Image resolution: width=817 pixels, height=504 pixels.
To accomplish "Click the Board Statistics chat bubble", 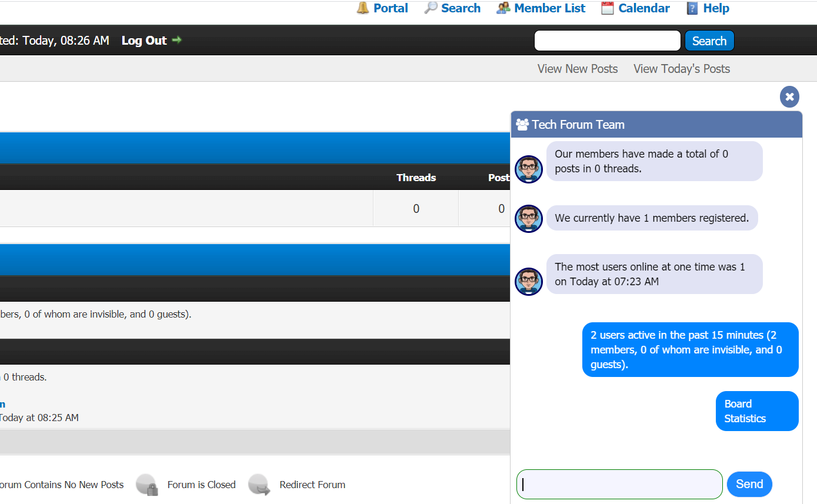I will coord(756,411).
